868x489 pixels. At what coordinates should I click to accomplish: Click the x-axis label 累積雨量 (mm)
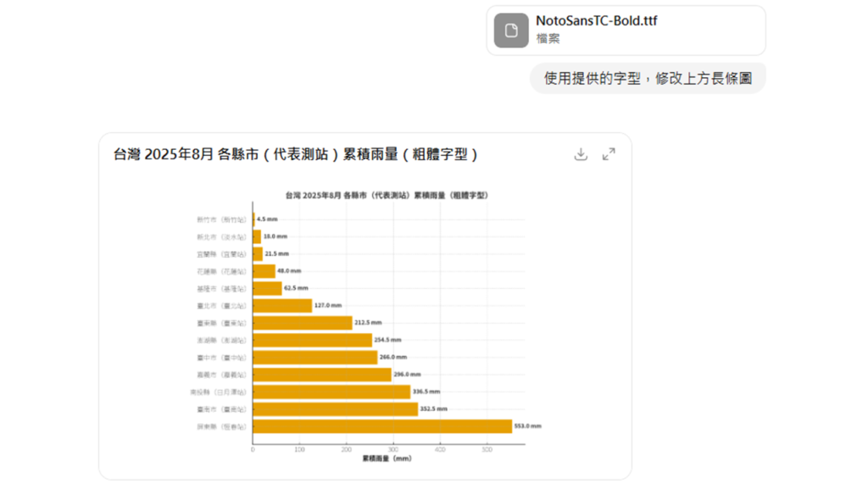[x=387, y=458]
